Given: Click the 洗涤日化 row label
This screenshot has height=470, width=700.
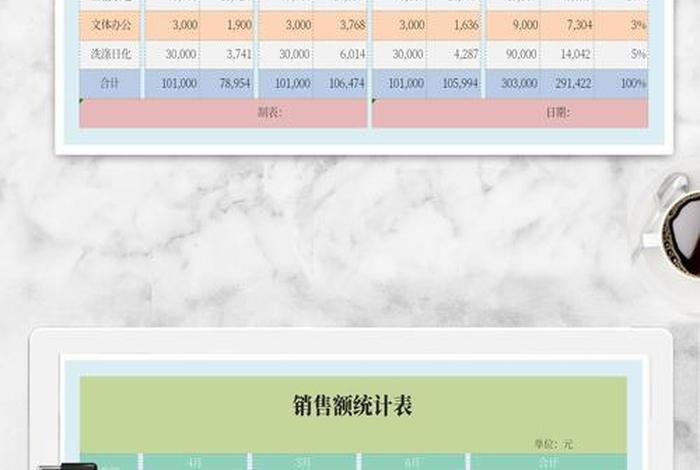Looking at the screenshot, I should tap(110, 54).
